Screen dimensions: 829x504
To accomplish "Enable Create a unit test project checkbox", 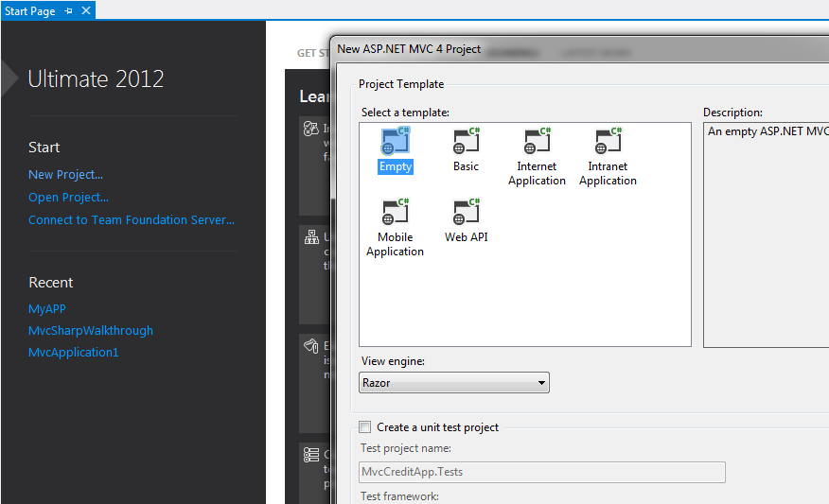I will [364, 426].
